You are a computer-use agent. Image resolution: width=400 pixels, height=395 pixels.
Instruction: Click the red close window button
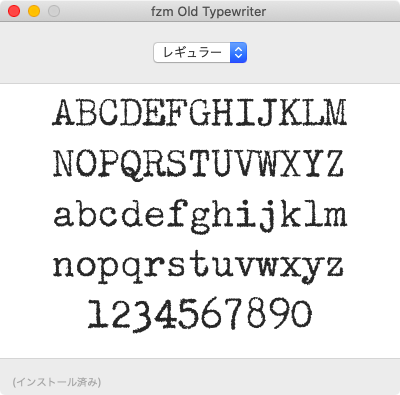point(14,11)
